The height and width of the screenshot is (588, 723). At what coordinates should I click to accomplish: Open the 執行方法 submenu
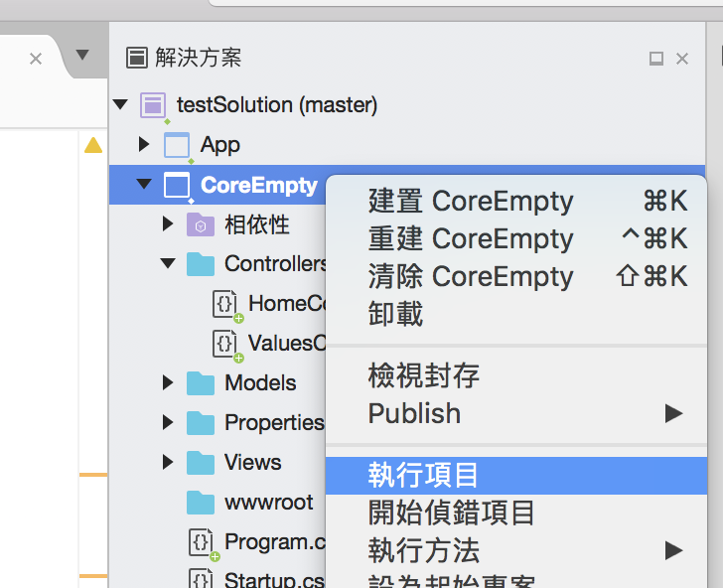[x=516, y=550]
